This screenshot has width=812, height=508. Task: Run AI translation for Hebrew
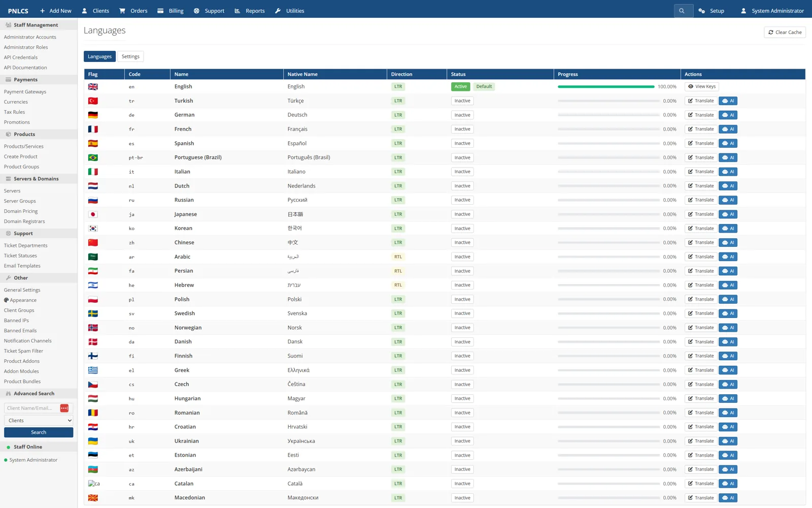point(728,285)
